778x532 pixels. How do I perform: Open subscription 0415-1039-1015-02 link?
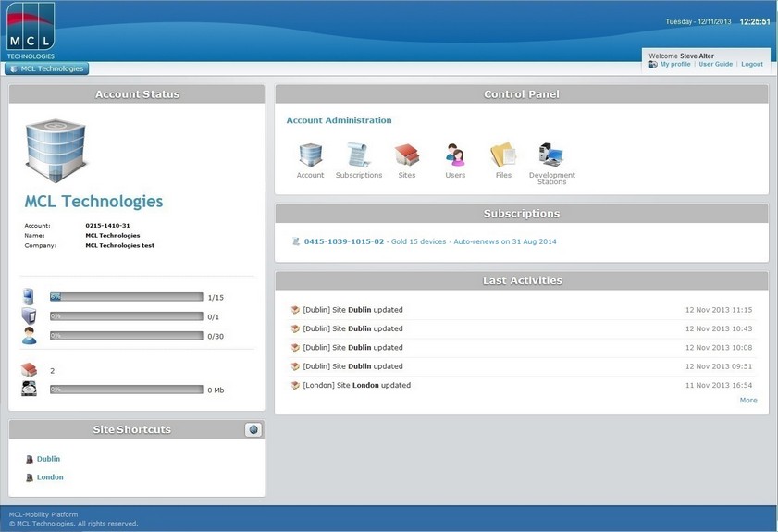344,241
